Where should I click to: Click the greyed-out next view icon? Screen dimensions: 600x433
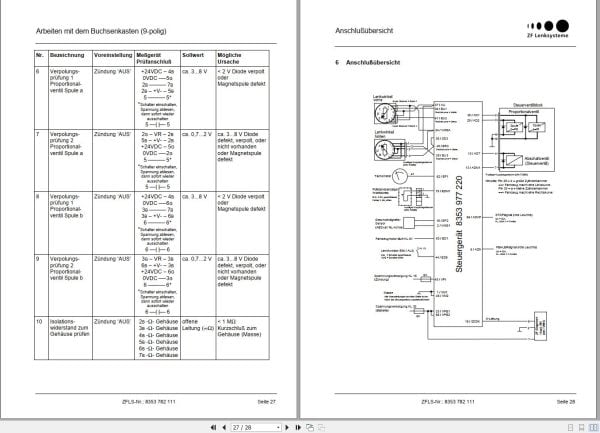(321, 427)
